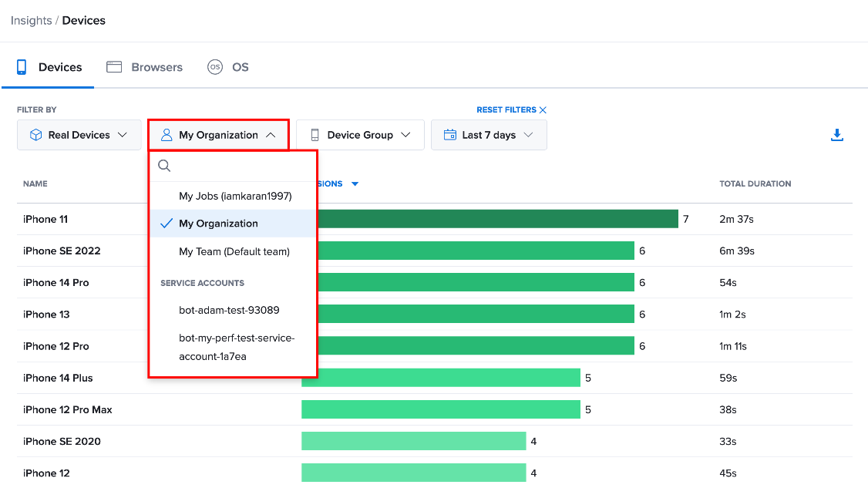The height and width of the screenshot is (488, 868).
Task: Click the Device Group phone icon
Action: tap(315, 135)
